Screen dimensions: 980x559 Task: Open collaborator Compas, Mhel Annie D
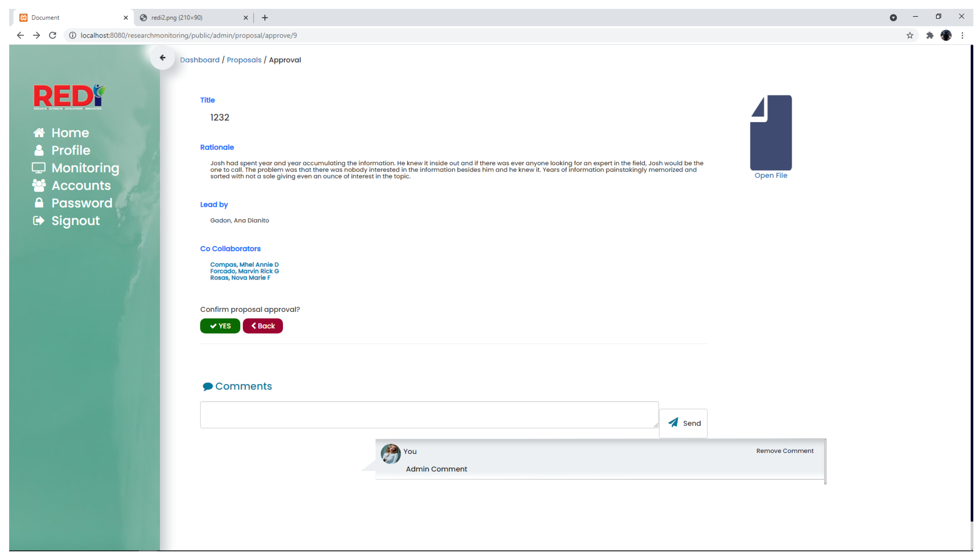pos(244,265)
